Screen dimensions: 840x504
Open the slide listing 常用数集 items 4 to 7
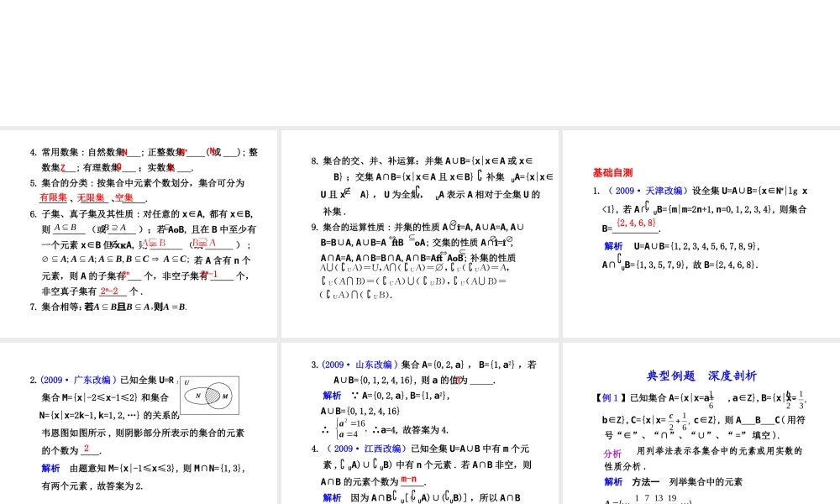(x=139, y=234)
